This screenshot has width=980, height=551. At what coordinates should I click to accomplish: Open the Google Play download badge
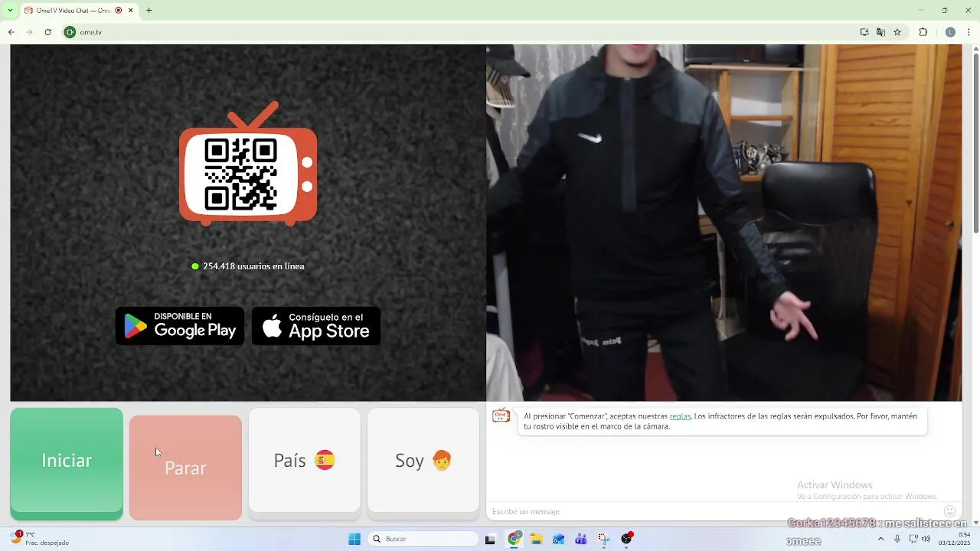click(180, 326)
